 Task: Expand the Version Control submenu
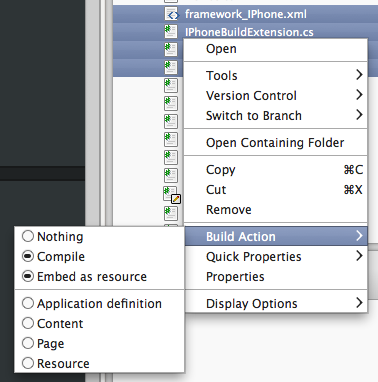(x=276, y=96)
